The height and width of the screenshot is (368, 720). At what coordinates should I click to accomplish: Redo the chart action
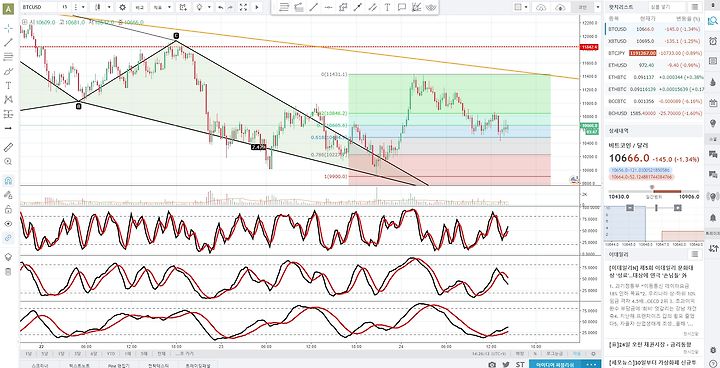[x=230, y=7]
